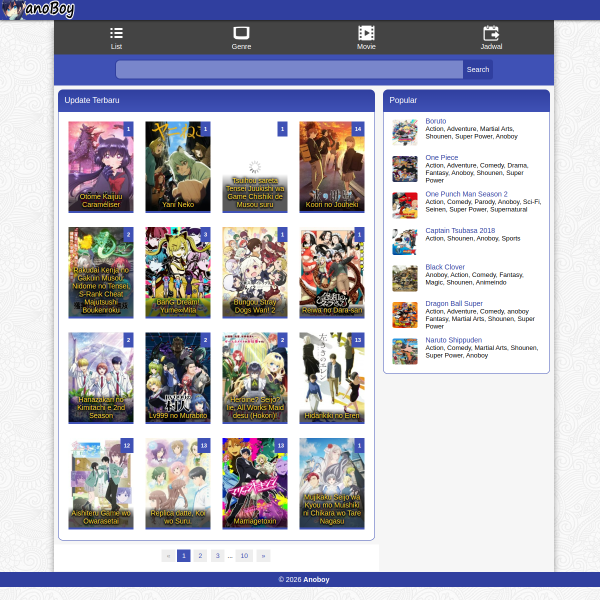Click Naruto Shippuden small poster image

pyautogui.click(x=405, y=351)
